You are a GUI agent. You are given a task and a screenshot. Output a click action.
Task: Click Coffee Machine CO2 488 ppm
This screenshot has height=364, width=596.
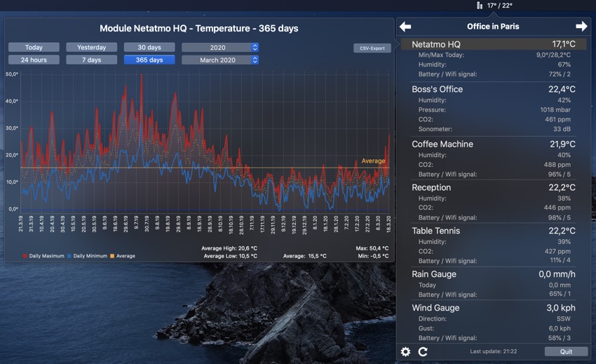click(x=557, y=165)
